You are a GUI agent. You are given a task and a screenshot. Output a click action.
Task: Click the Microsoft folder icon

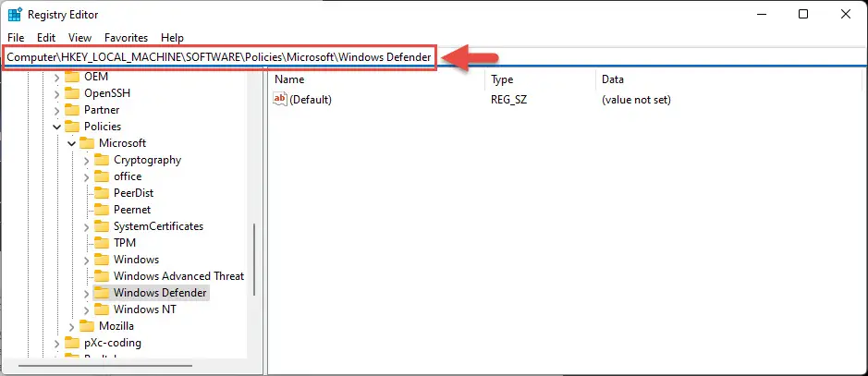[87, 142]
